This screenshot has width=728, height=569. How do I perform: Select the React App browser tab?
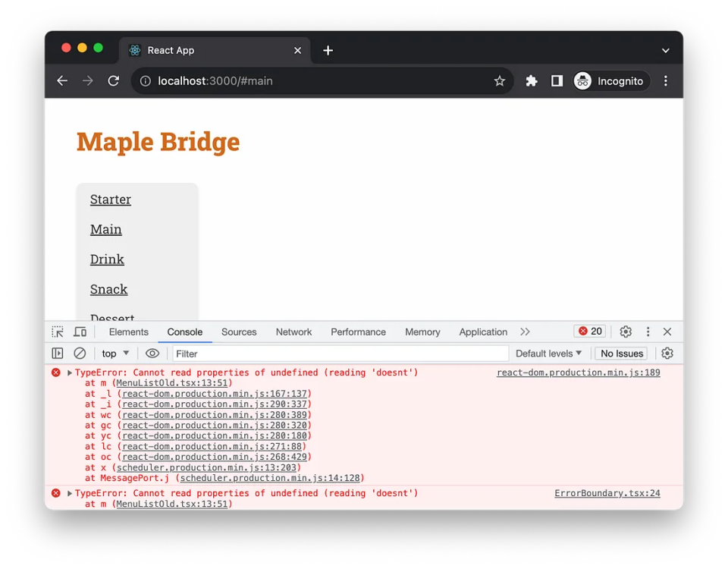[x=215, y=50]
